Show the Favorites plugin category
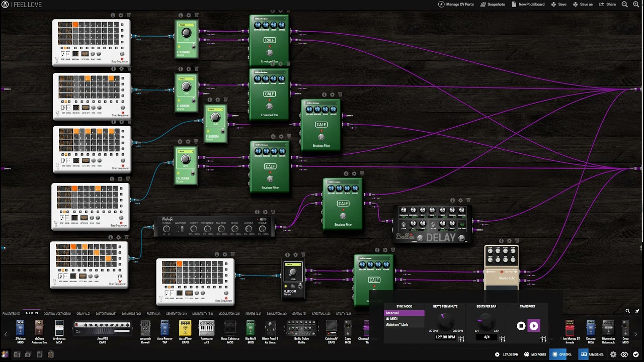This screenshot has height=362, width=644. [11, 314]
